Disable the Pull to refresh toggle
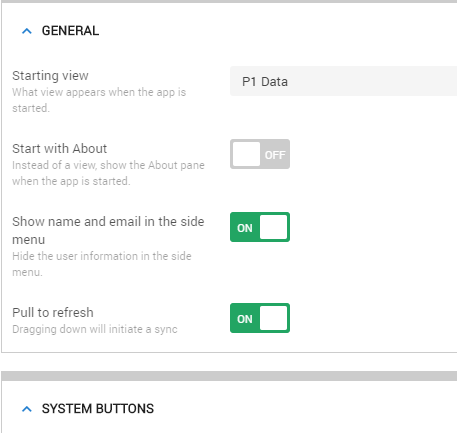The width and height of the screenshot is (457, 433). [260, 318]
